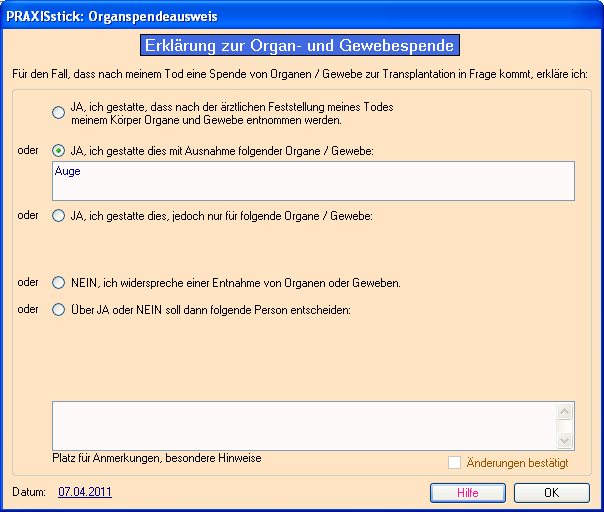Select JA with exception of organs option

click(x=59, y=151)
